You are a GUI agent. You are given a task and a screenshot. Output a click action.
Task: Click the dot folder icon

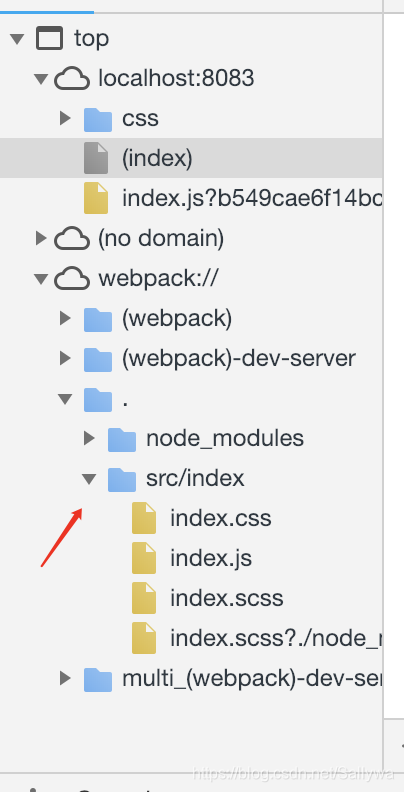(x=97, y=399)
